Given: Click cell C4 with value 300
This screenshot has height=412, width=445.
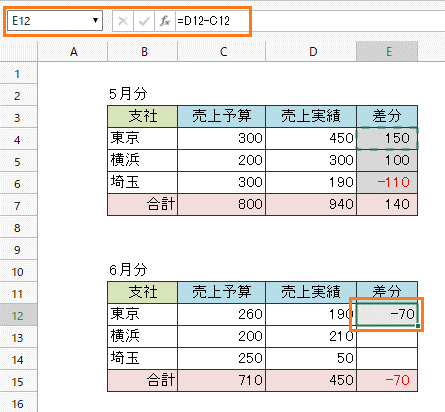Looking at the screenshot, I should [x=222, y=138].
